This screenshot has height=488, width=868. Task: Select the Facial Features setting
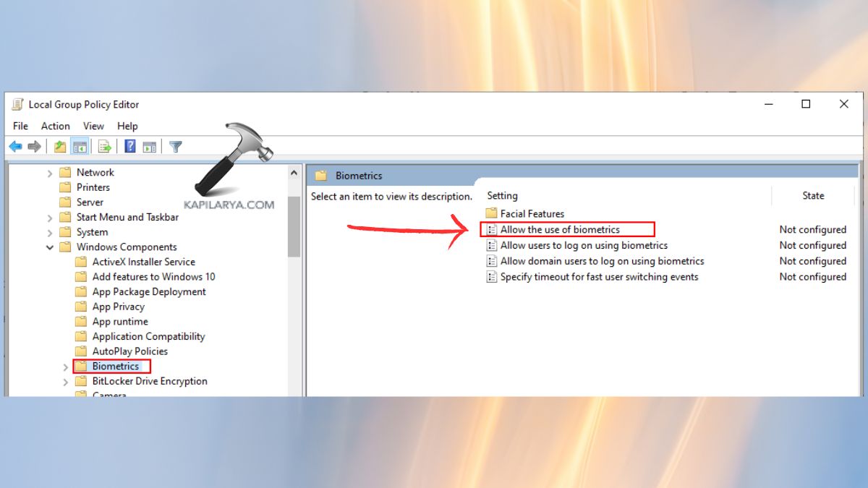point(533,213)
